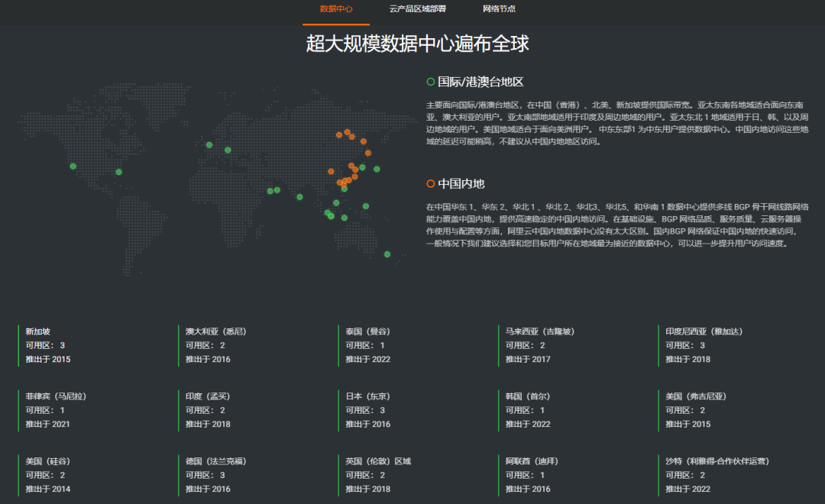Select the green marker on Australia
Viewport: 825px width, 504px height.
pyautogui.click(x=387, y=254)
